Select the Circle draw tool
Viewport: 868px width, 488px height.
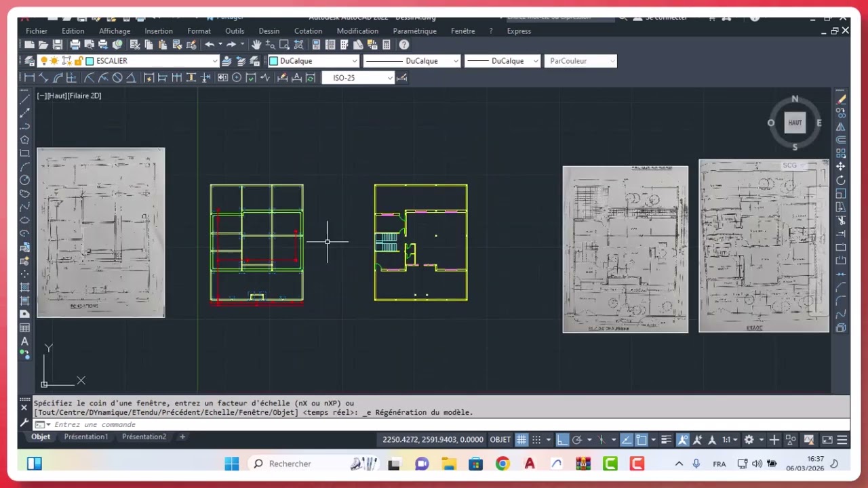[x=25, y=180]
